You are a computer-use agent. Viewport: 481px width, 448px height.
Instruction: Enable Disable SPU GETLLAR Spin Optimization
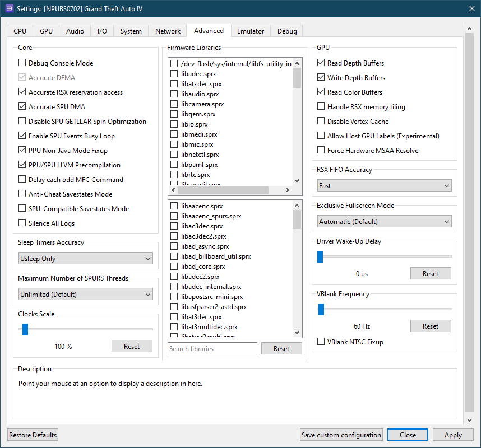click(x=22, y=121)
